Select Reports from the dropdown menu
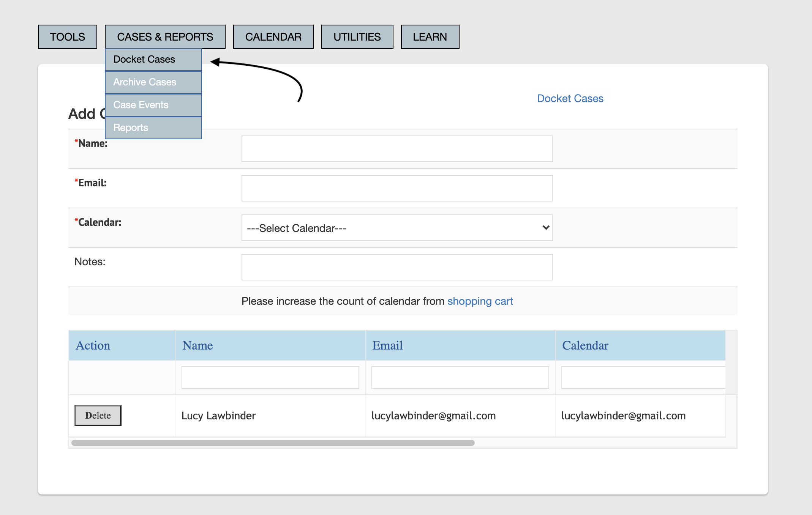Image resolution: width=812 pixels, height=515 pixels. 130,128
